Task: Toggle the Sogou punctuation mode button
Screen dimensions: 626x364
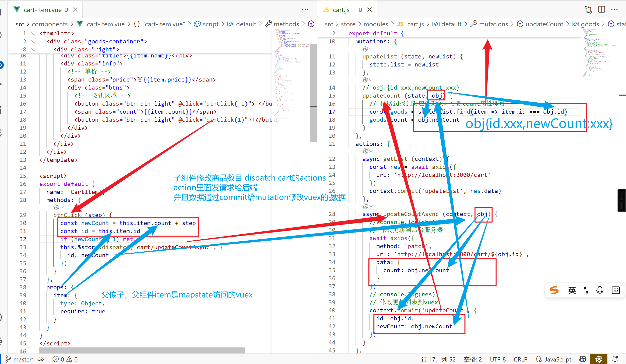Action: coord(586,290)
